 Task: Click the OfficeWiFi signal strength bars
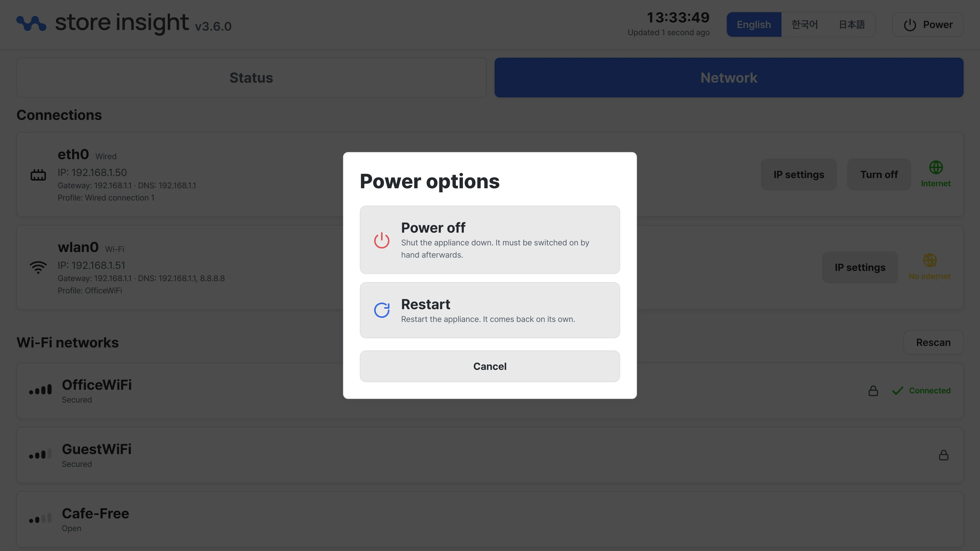click(40, 390)
